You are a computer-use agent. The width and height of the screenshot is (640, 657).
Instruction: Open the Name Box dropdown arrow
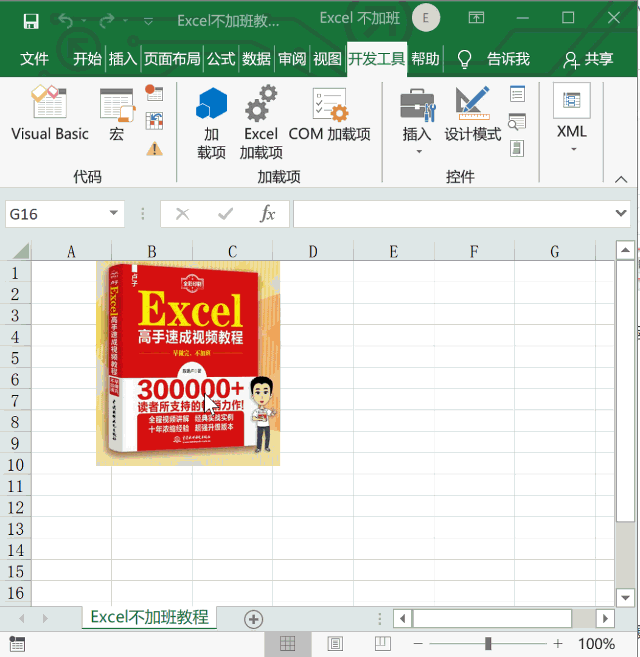[114, 213]
